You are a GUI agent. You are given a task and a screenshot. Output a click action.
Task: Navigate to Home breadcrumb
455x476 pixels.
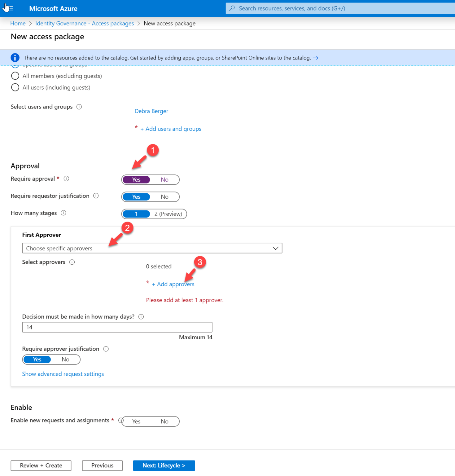coord(18,23)
